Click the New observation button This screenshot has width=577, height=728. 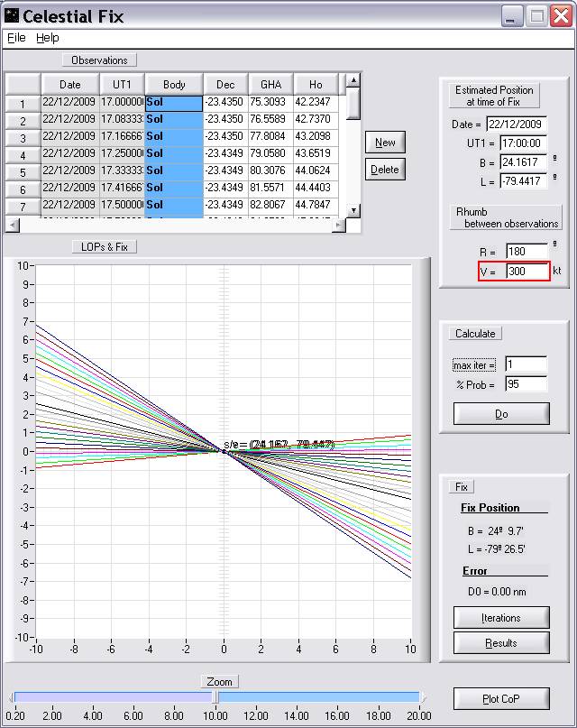click(x=385, y=143)
